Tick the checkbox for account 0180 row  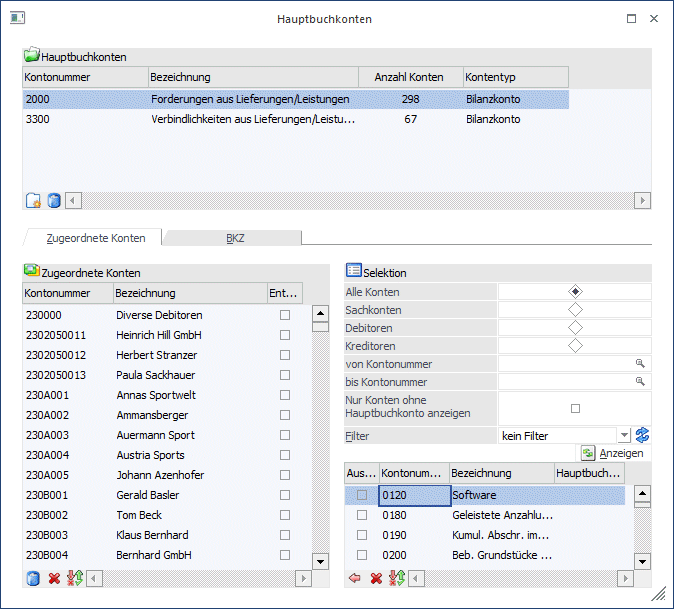click(362, 515)
